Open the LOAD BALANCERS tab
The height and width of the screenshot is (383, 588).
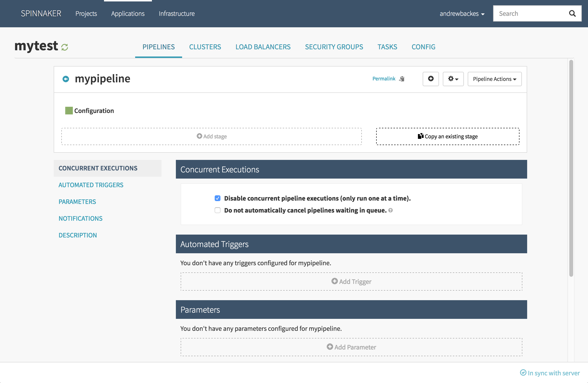point(263,47)
